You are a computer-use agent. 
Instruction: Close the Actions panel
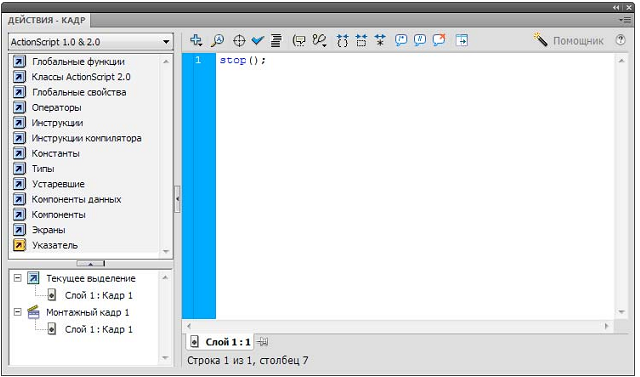(629, 8)
